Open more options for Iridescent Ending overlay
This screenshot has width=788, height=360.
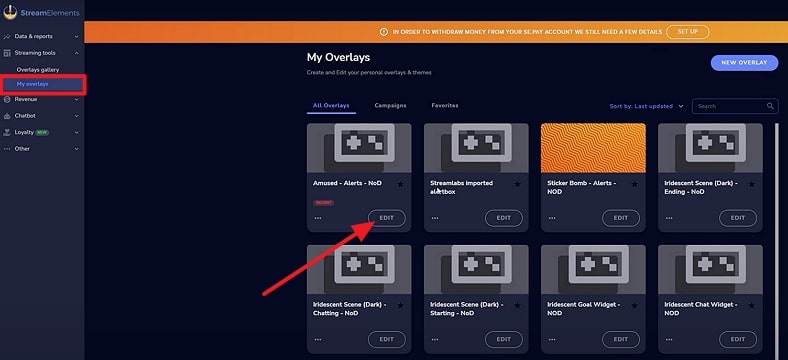(x=669, y=218)
